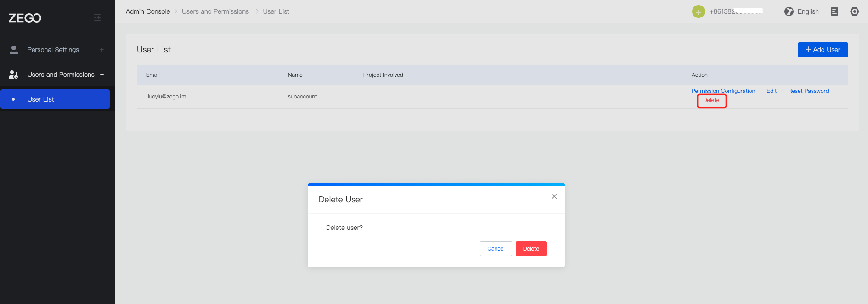868x304 pixels.
Task: Click Reset Password for lucylu@zego.im
Action: [808, 91]
